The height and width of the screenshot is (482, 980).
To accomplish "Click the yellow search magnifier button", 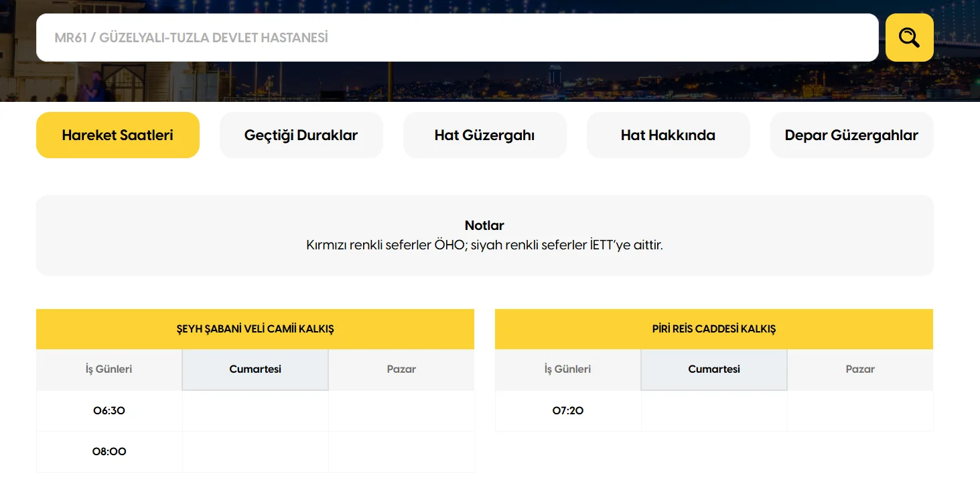I will pos(909,38).
